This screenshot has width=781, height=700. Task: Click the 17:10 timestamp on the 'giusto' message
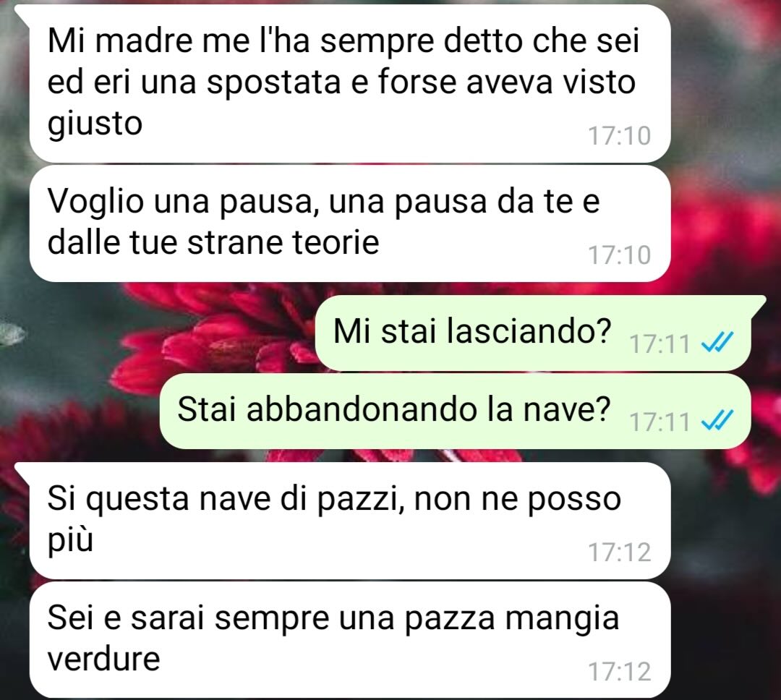(620, 136)
